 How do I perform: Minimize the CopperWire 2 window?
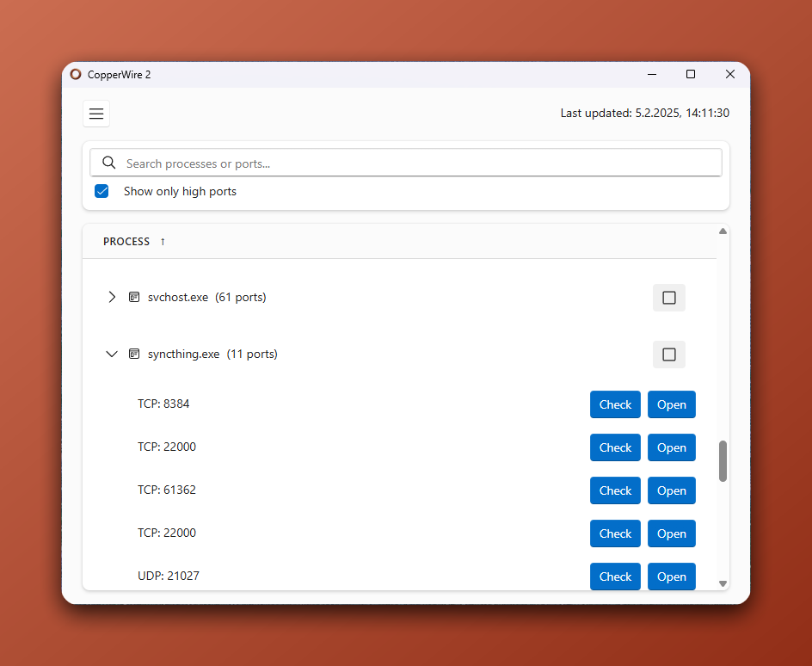pos(652,75)
